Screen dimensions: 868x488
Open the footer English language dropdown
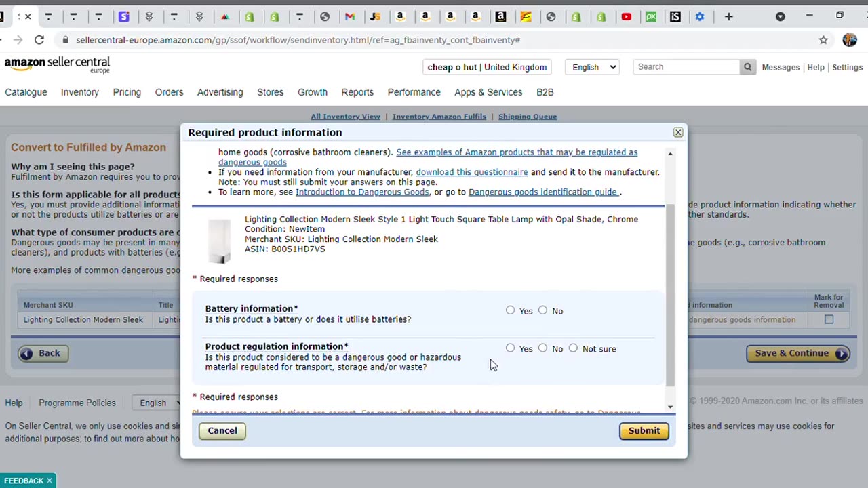pos(157,403)
